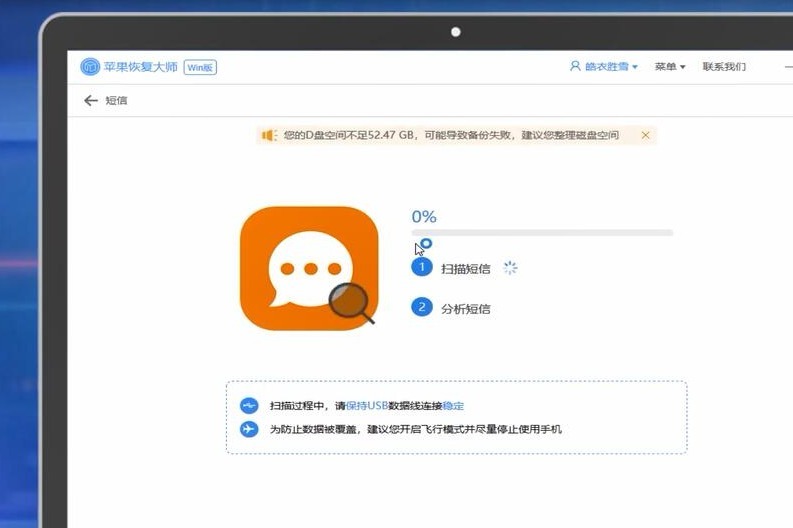Click the 短信 page title text

tap(116, 101)
